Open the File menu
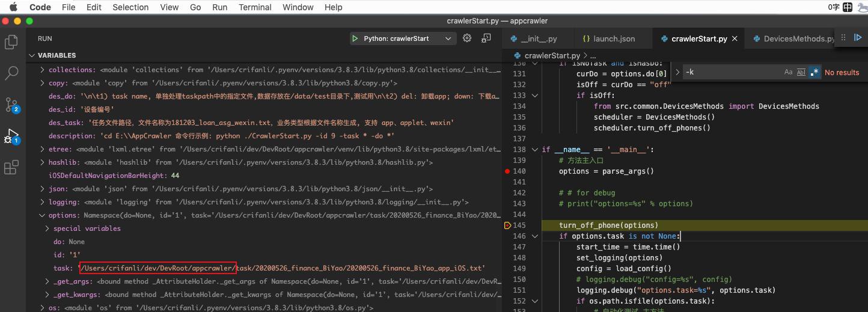The width and height of the screenshot is (868, 312). coord(69,7)
